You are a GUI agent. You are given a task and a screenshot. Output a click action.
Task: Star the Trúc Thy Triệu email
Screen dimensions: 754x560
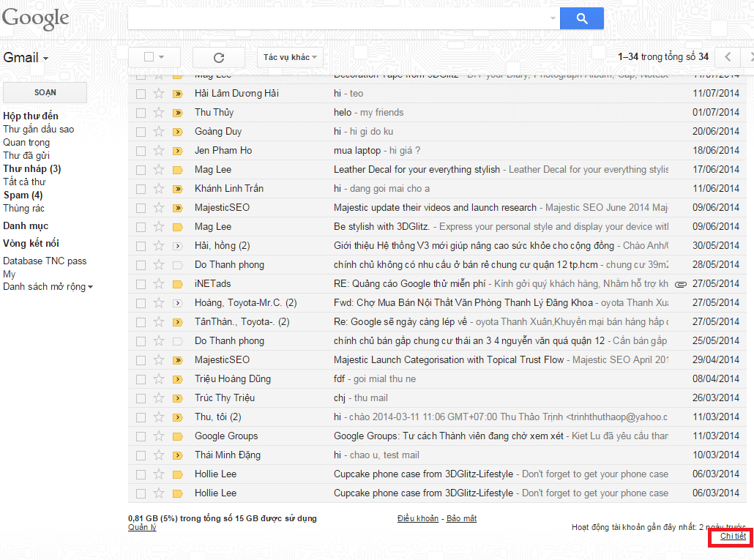[x=159, y=398]
